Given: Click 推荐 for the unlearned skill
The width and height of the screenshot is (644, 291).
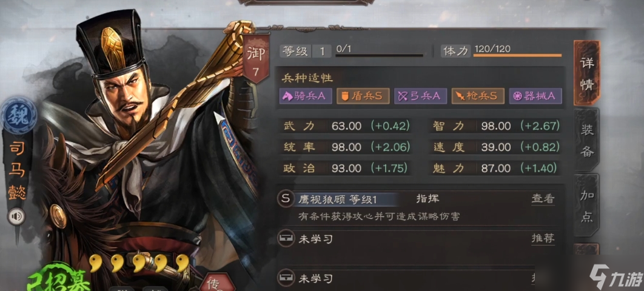Looking at the screenshot, I should point(543,238).
